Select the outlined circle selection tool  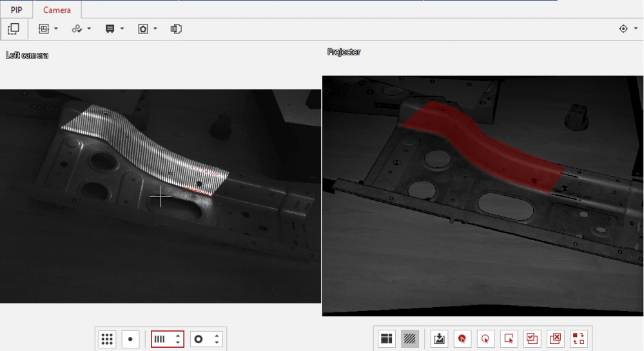[x=485, y=338]
